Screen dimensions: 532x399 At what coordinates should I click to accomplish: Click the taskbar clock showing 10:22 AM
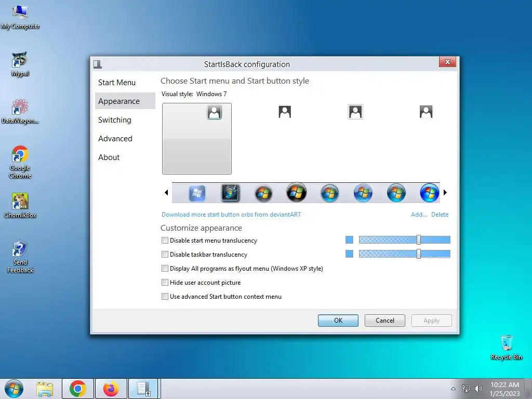pyautogui.click(x=504, y=389)
